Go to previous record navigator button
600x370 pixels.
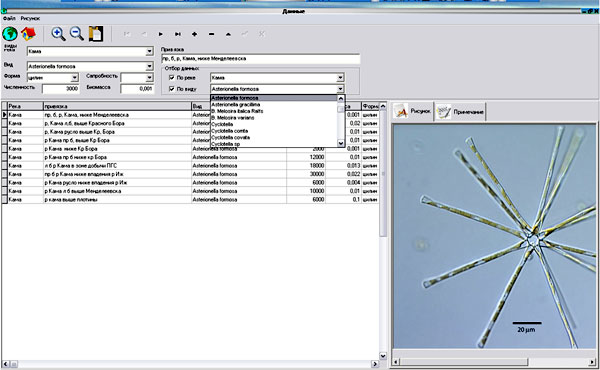click(143, 34)
